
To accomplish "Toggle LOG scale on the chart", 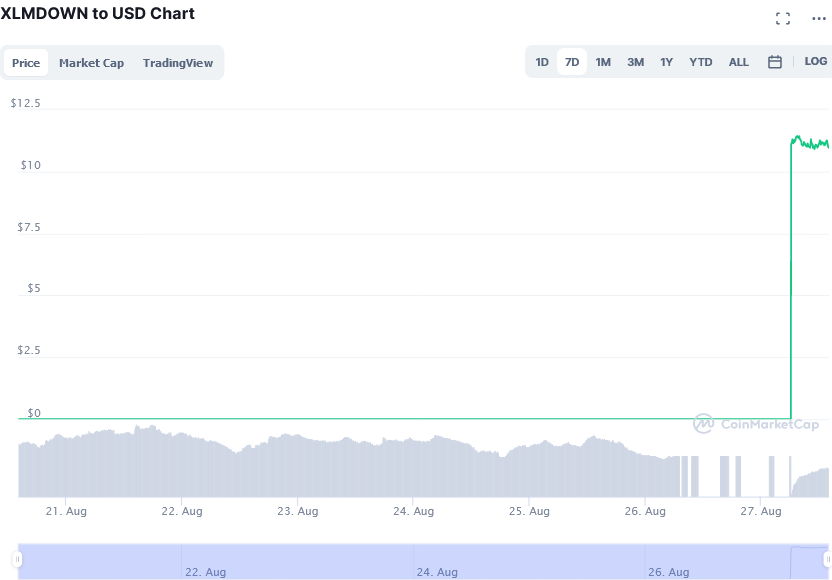I will (816, 62).
